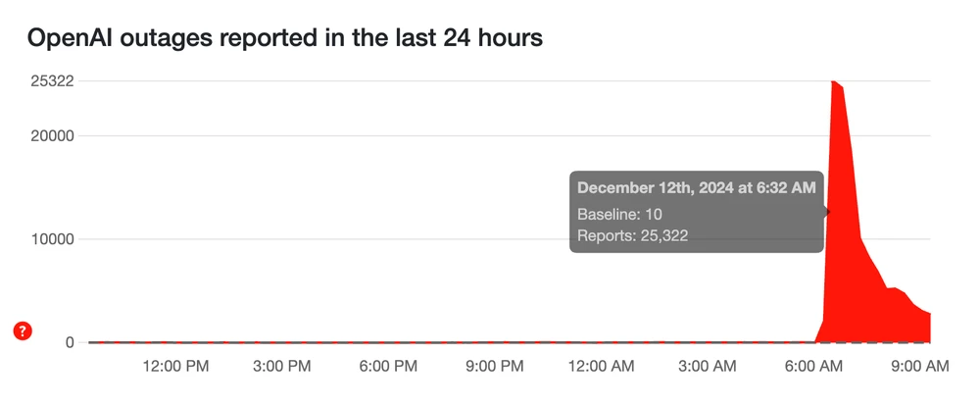Click the 20000 y-axis label
Screen dimensions: 980x405
point(53,135)
